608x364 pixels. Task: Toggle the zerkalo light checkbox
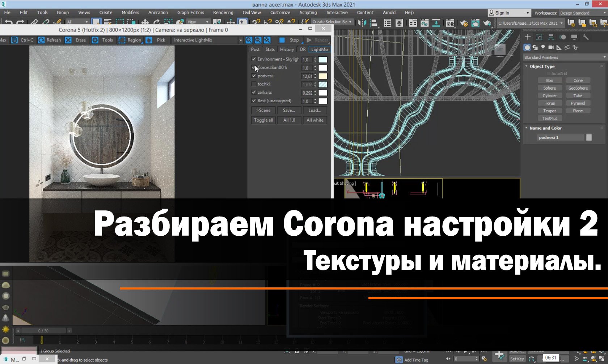pos(254,92)
